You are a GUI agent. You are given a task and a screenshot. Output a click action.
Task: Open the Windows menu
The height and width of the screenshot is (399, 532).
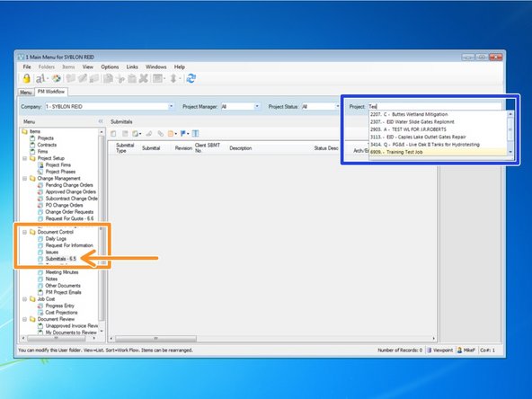tap(155, 66)
